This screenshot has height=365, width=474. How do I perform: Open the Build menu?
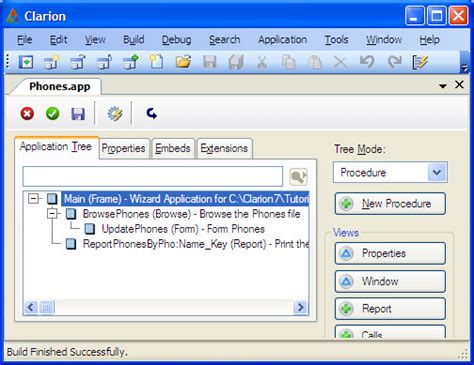tap(134, 40)
